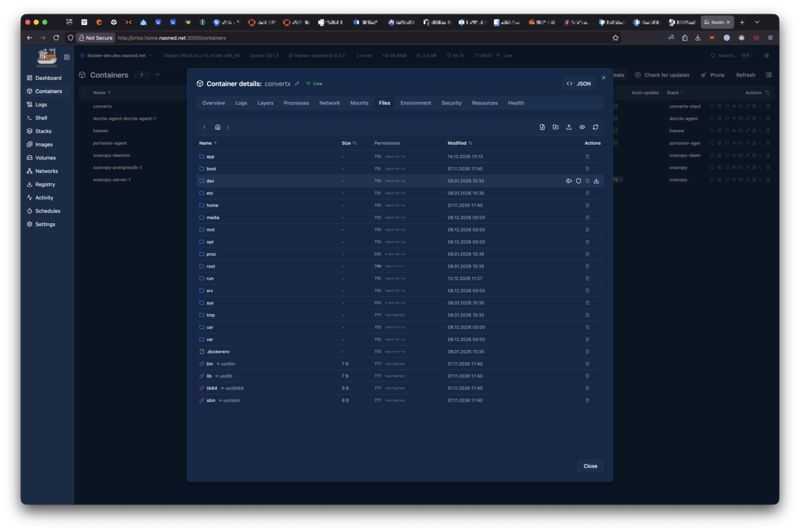Open the Mounts tab
Image resolution: width=800 pixels, height=532 pixels.
(x=359, y=103)
